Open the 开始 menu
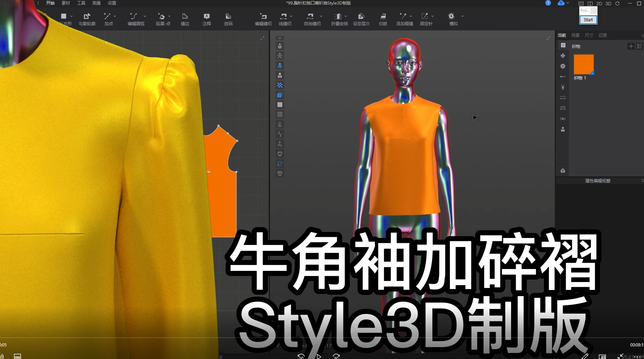644x359 pixels. [x=50, y=3]
